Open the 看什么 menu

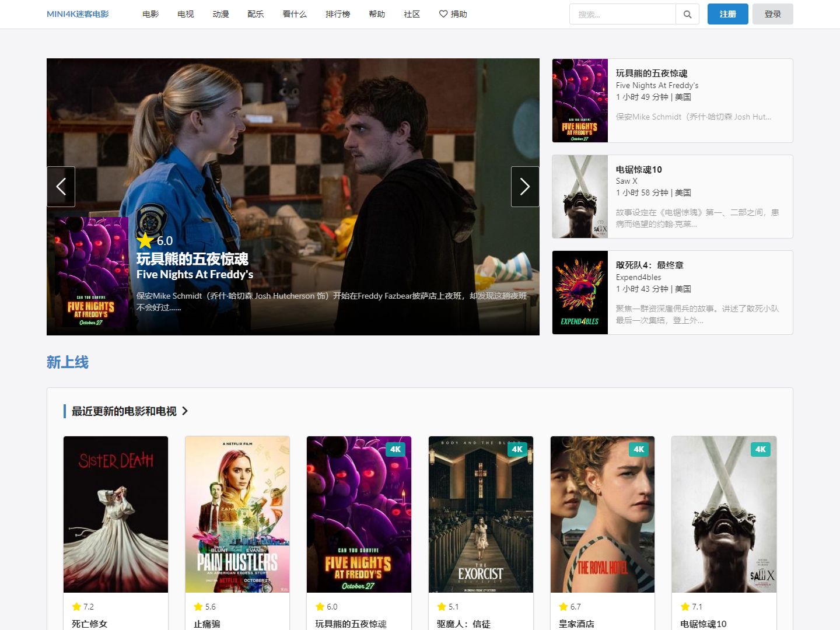coord(295,14)
